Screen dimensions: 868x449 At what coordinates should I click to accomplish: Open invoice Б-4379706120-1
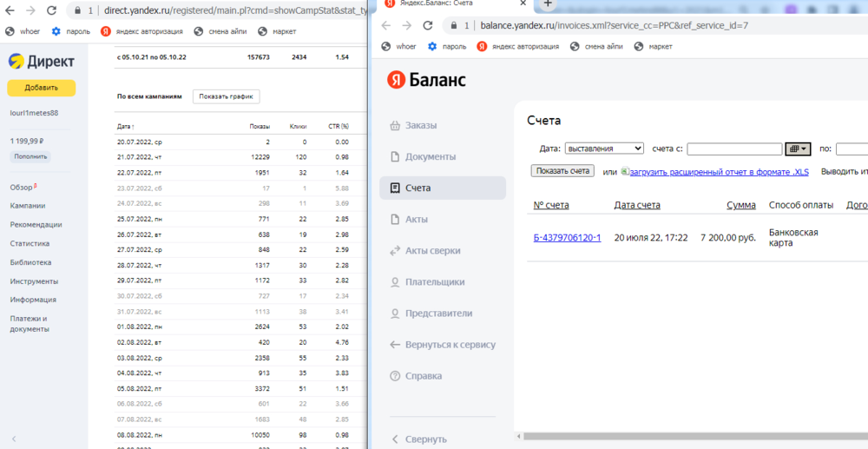567,237
